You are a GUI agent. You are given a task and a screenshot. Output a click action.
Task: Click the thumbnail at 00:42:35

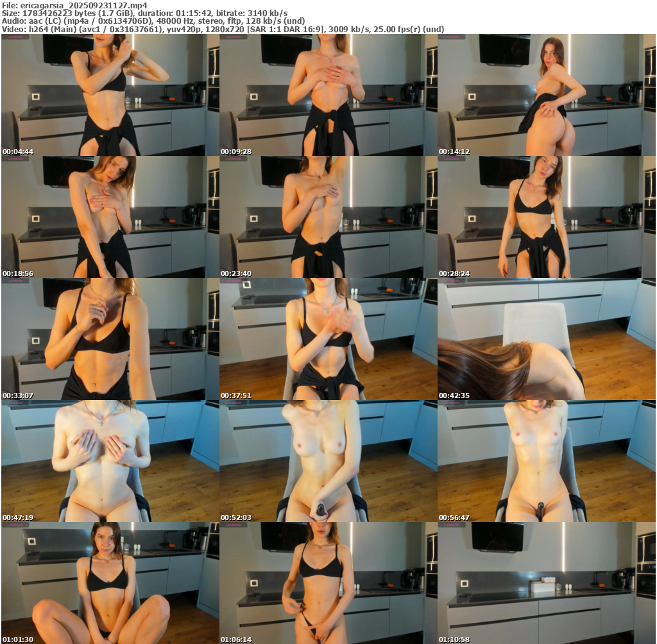(546, 339)
